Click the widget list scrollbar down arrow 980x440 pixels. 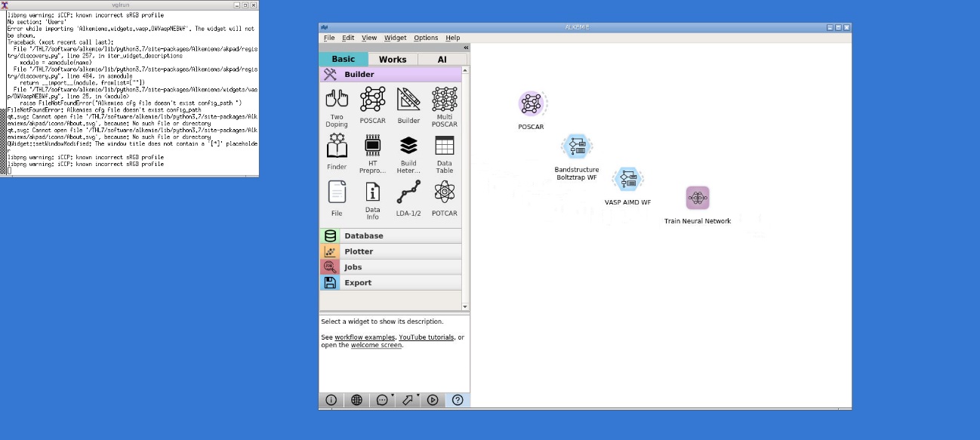tap(465, 306)
